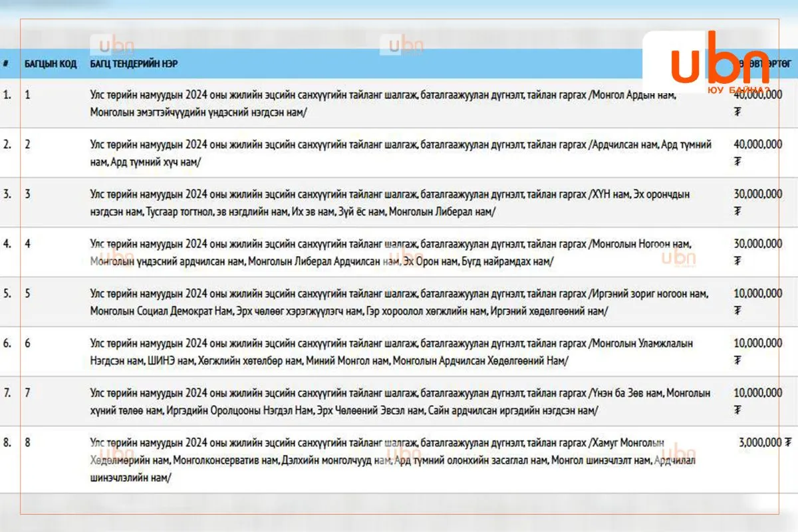798x532 pixels.
Task: Select row number "3." in the # column
Action: pos(7,194)
